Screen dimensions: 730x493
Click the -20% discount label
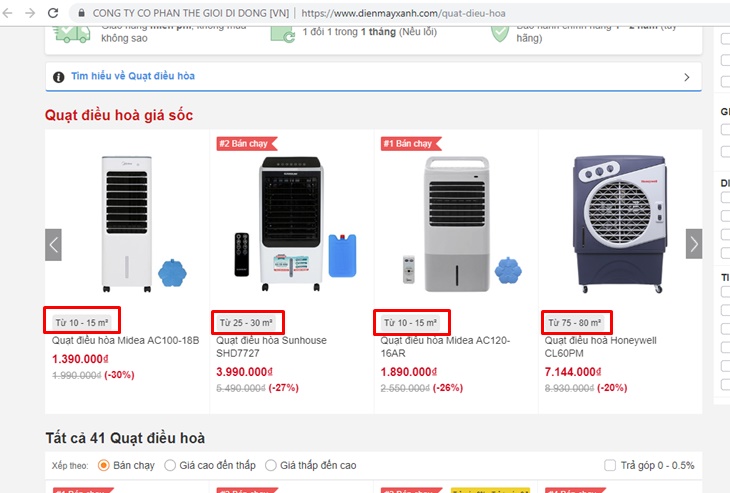click(x=612, y=388)
